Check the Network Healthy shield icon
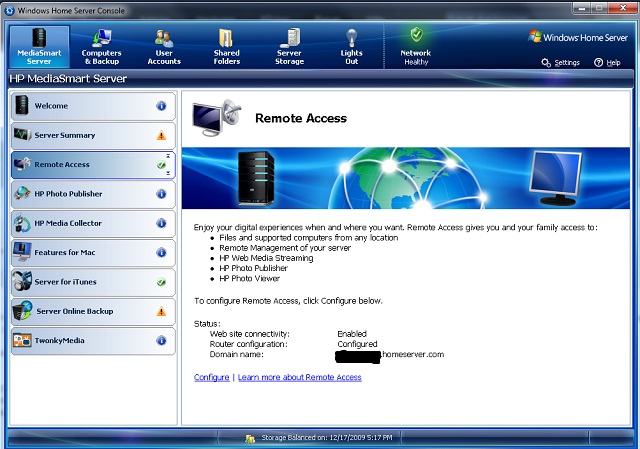This screenshot has width=640, height=449. pyautogui.click(x=416, y=35)
